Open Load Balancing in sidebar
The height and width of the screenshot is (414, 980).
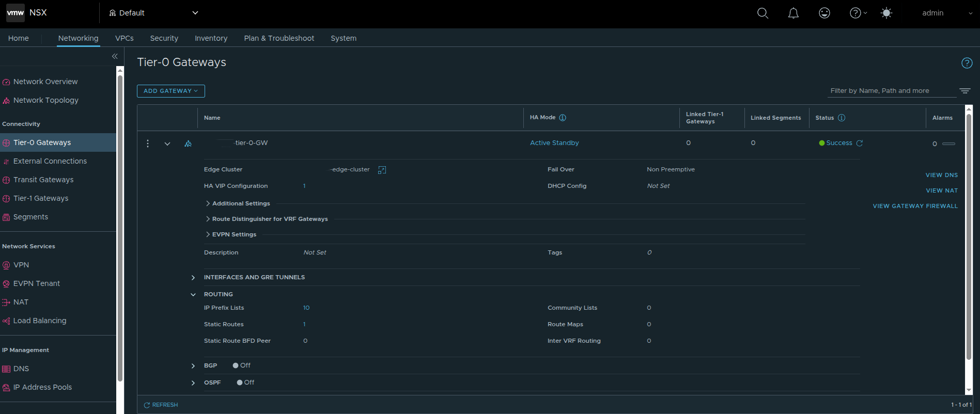click(40, 321)
